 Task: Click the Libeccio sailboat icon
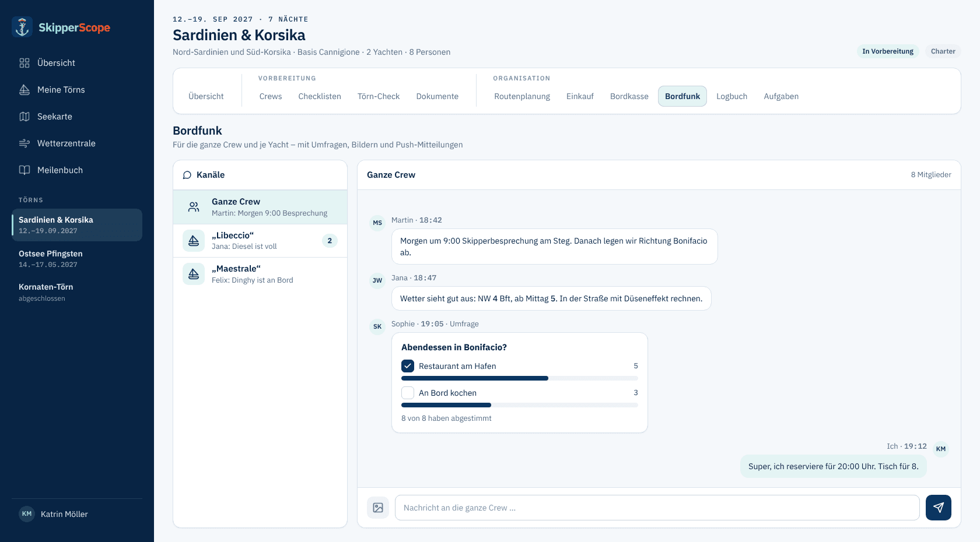(x=194, y=241)
